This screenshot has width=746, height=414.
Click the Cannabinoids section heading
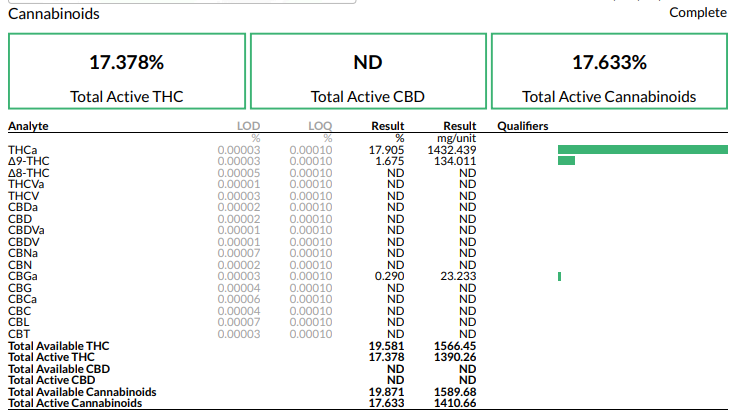[x=54, y=14]
